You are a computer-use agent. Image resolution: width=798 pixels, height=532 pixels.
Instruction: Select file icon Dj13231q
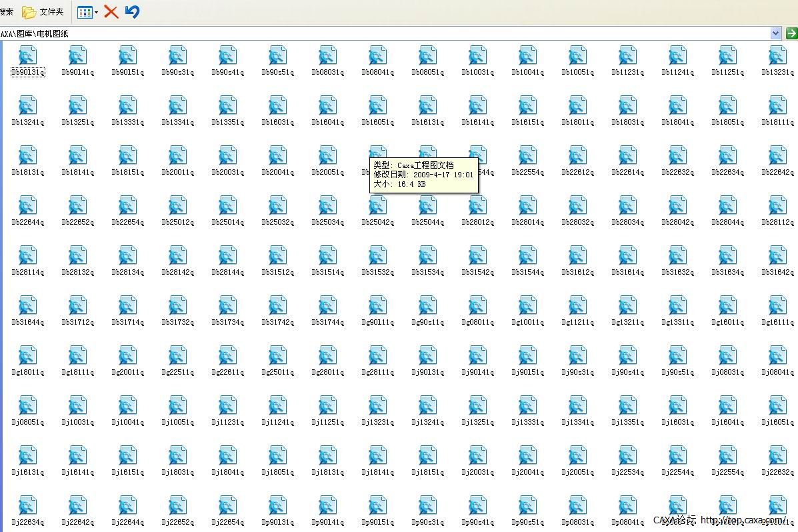point(377,405)
